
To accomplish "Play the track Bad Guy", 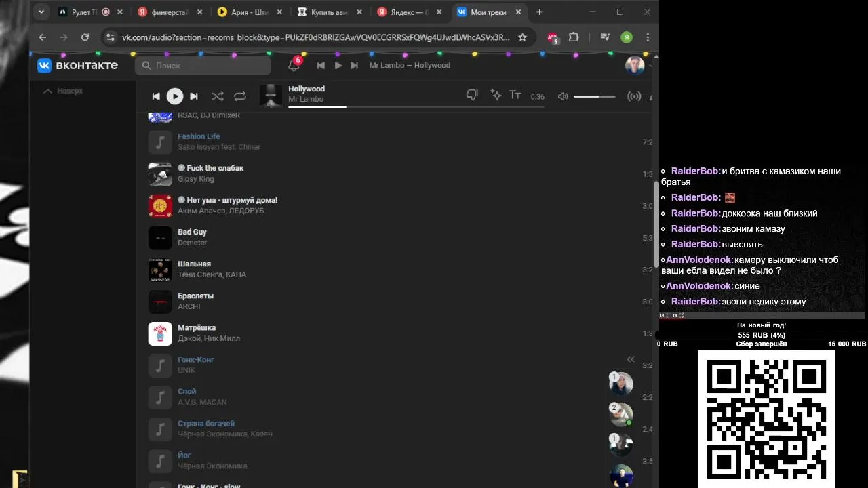I will (x=192, y=232).
